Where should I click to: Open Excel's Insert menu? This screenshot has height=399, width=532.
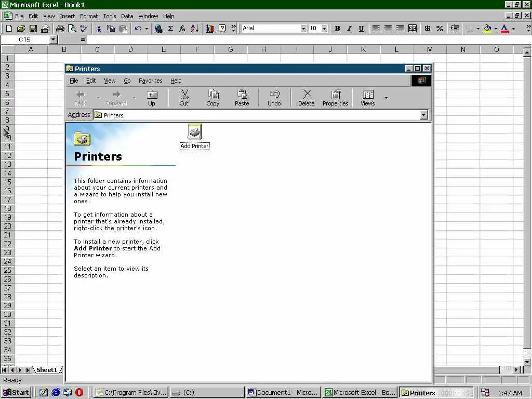[x=67, y=16]
